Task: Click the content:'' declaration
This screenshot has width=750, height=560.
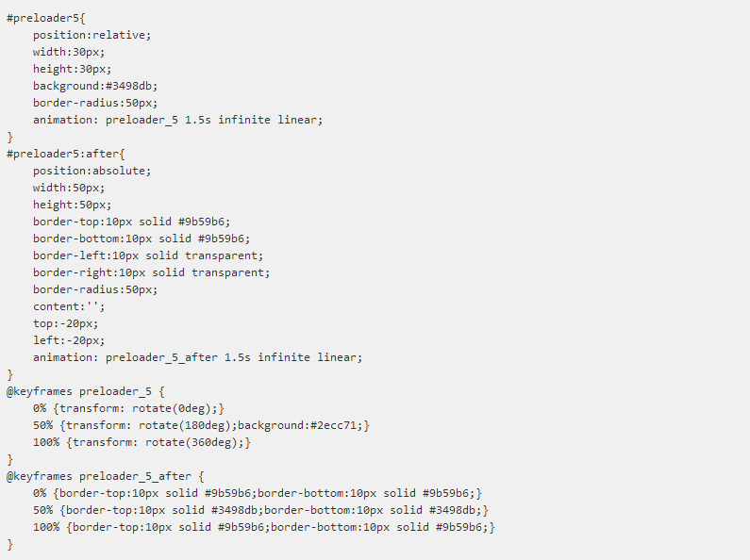Action: coord(69,306)
